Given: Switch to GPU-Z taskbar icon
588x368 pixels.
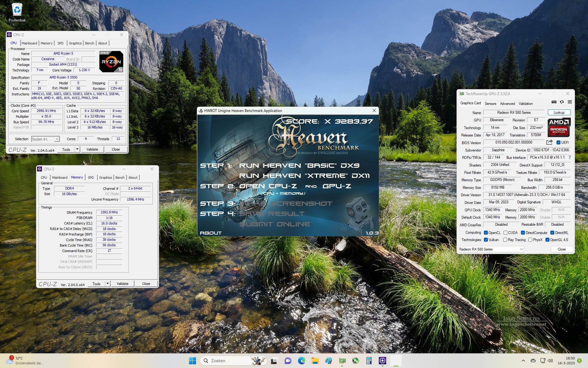Looking at the screenshot, I should click(342, 361).
